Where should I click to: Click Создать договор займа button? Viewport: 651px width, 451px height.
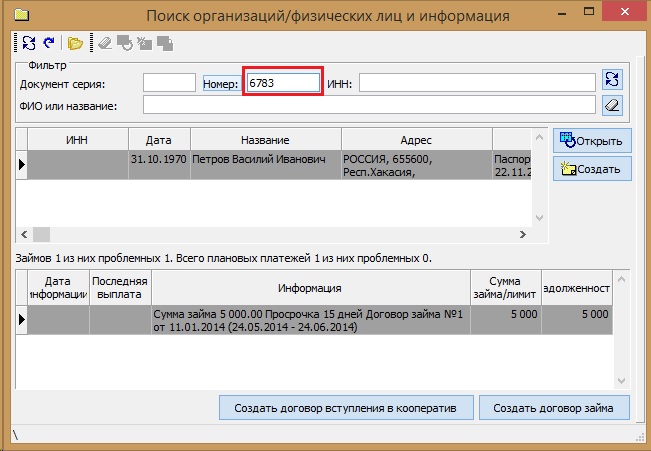click(x=554, y=408)
